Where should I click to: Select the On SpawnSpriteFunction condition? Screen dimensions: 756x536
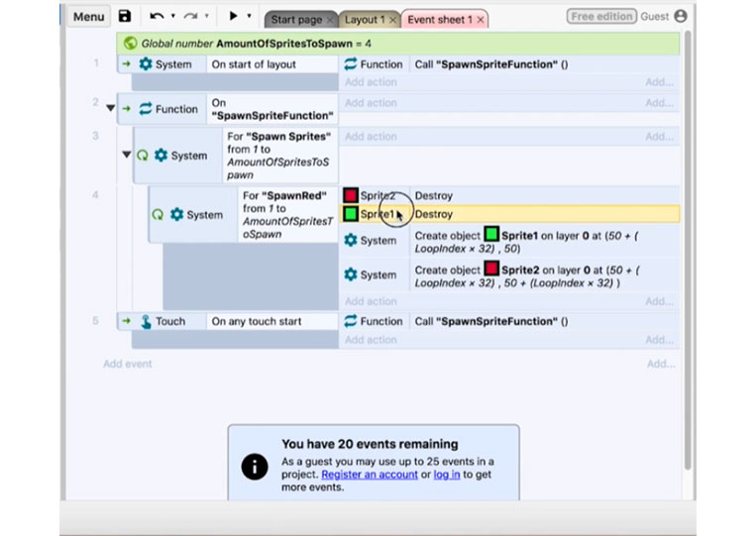[x=272, y=109]
